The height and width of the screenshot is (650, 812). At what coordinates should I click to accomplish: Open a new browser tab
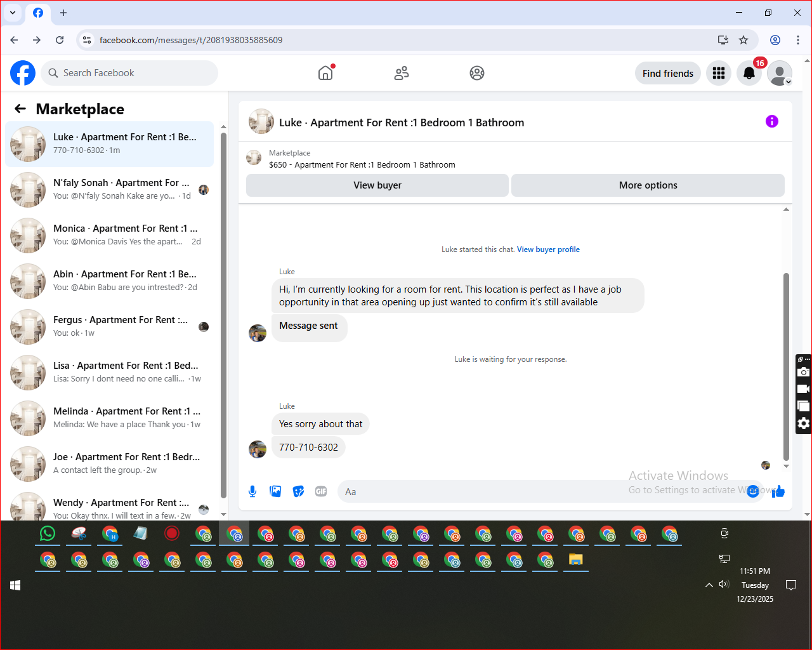point(63,13)
